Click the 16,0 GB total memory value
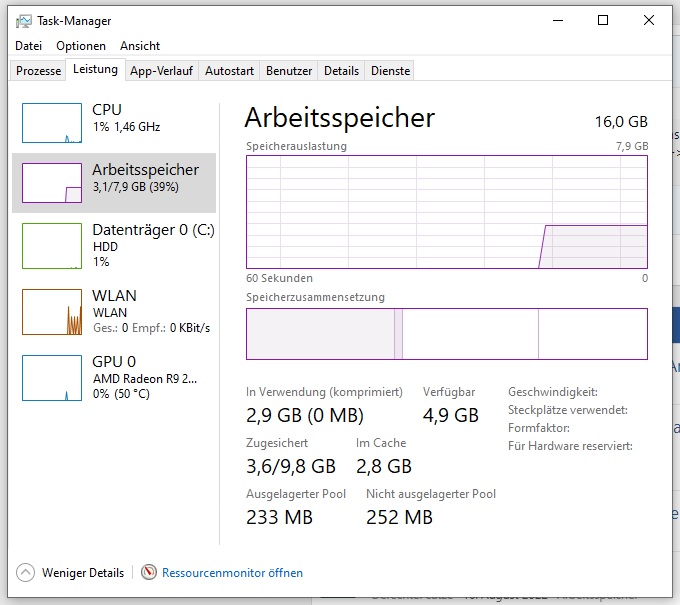This screenshot has height=605, width=680. [x=621, y=122]
